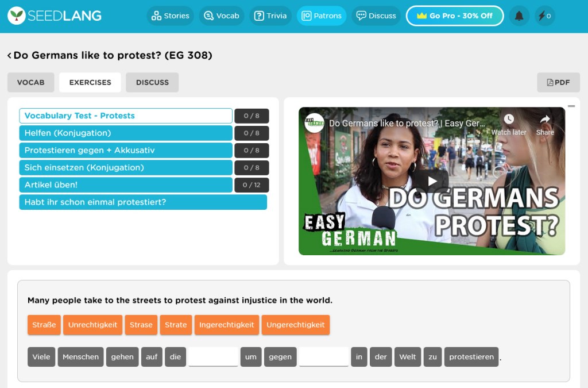Switch to the VOCAB tab

pos(30,82)
